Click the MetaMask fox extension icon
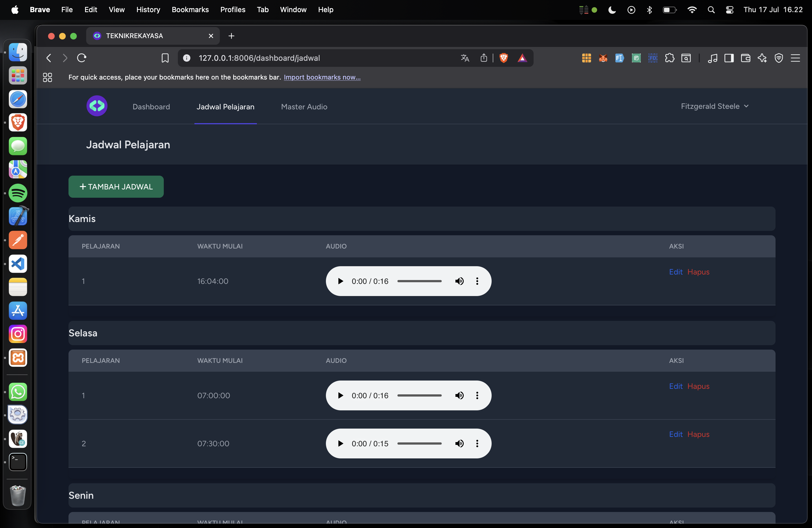The height and width of the screenshot is (528, 812). click(603, 58)
